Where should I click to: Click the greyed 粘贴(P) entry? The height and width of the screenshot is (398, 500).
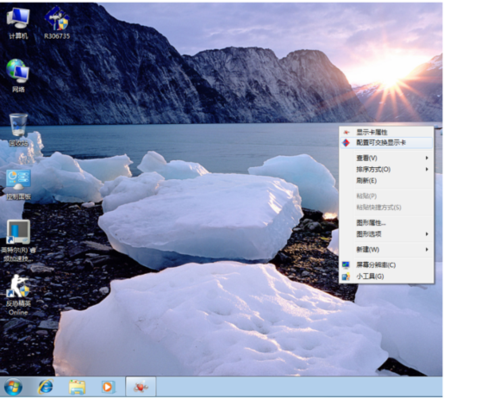[x=386, y=196]
